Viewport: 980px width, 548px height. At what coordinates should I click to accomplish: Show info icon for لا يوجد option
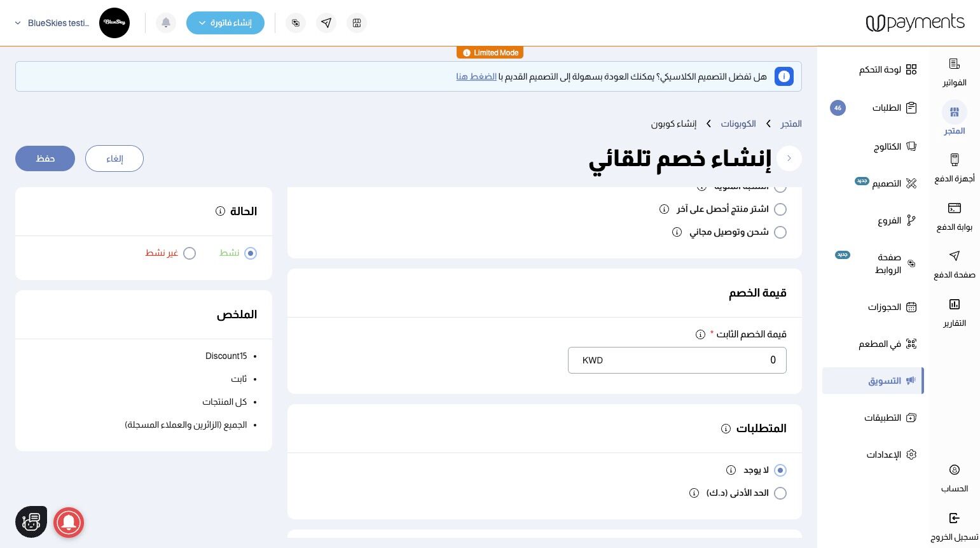tap(731, 470)
